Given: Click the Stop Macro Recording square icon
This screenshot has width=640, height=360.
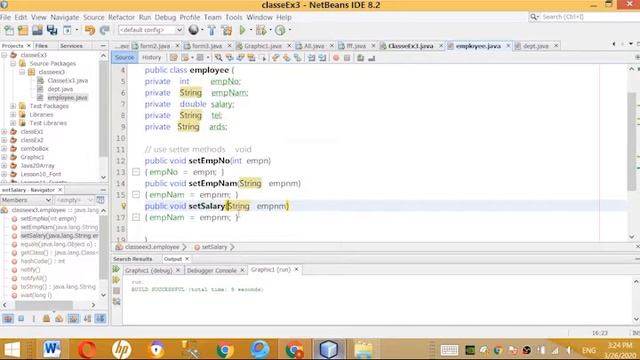Looking at the screenshot, I should pos(347,58).
